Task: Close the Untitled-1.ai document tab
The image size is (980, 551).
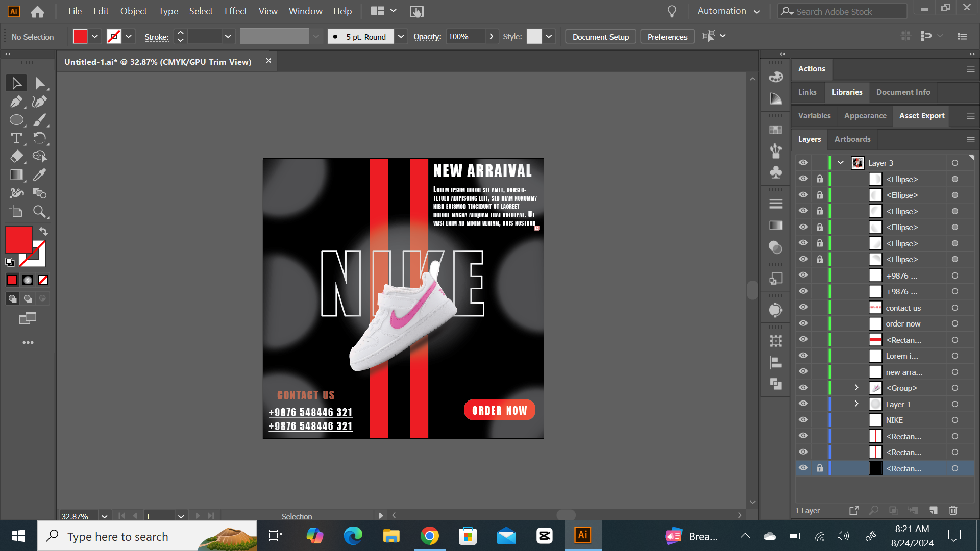Action: tap(268, 61)
